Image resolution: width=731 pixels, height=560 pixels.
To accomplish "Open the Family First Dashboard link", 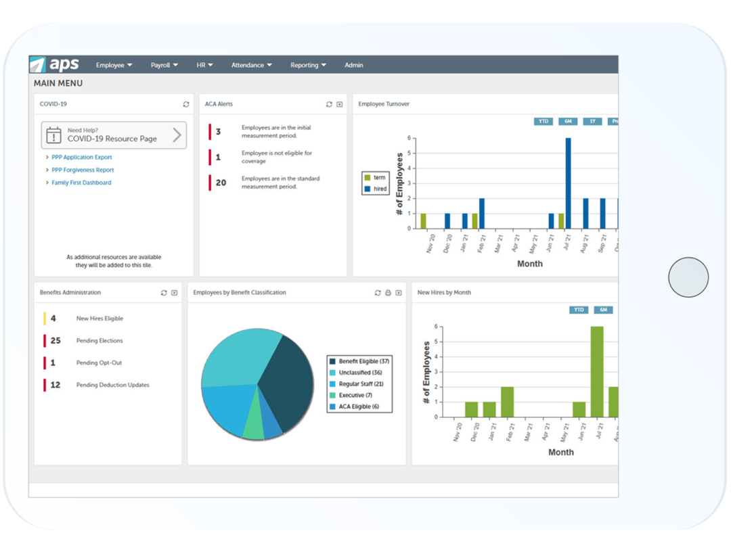I will pos(81,183).
